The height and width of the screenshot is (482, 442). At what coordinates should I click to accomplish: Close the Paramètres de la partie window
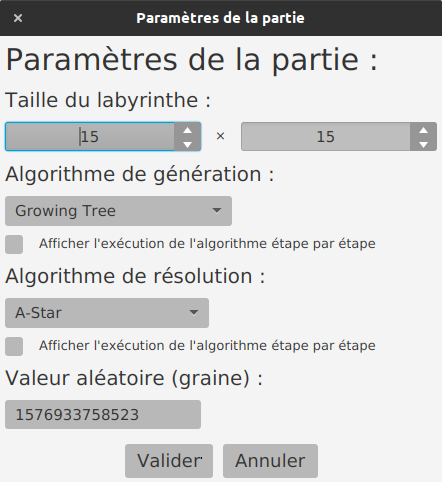click(x=18, y=18)
